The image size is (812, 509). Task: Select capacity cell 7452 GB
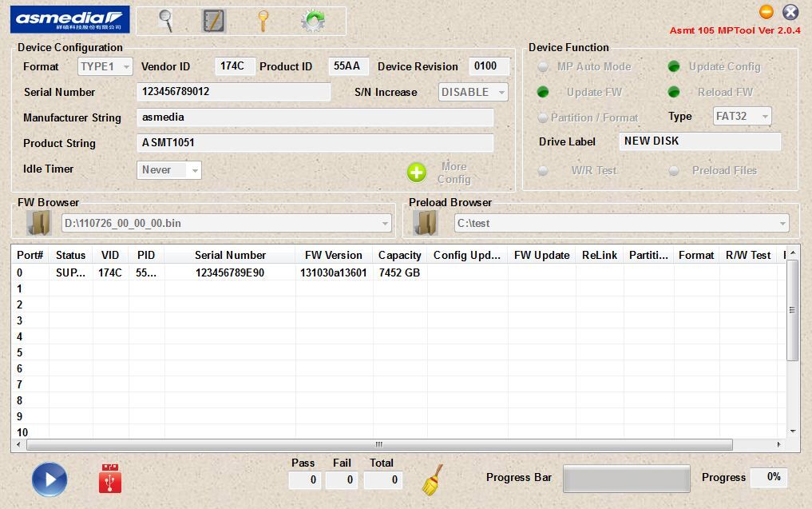pos(399,272)
